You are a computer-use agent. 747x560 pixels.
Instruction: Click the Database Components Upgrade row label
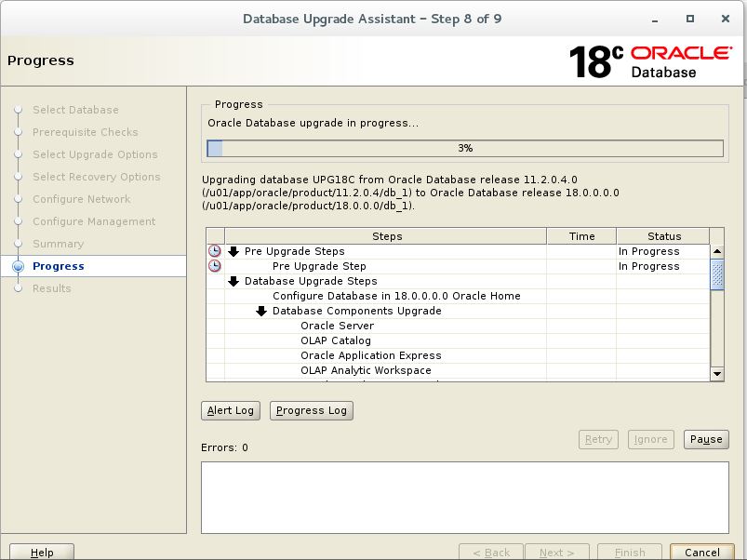point(357,311)
